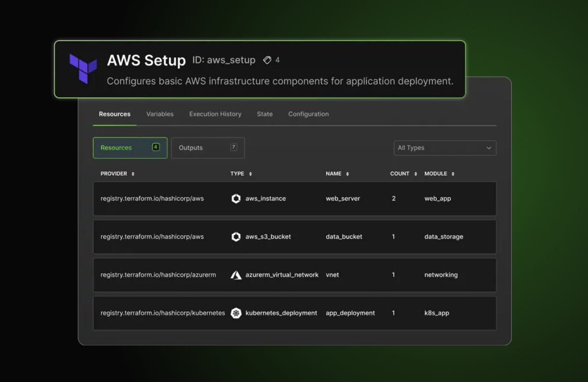Viewport: 588px width, 382px height.
Task: Toggle the Resources filter button
Action: 130,148
